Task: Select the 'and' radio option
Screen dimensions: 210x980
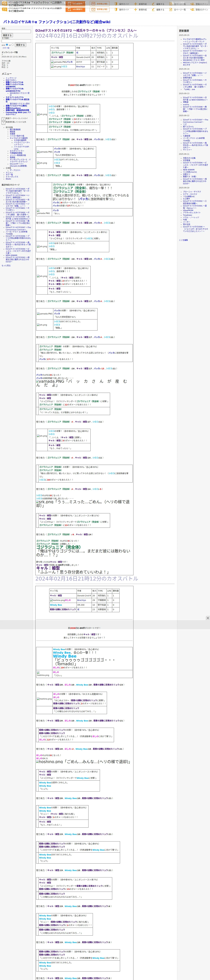Action: tap(7, 45)
